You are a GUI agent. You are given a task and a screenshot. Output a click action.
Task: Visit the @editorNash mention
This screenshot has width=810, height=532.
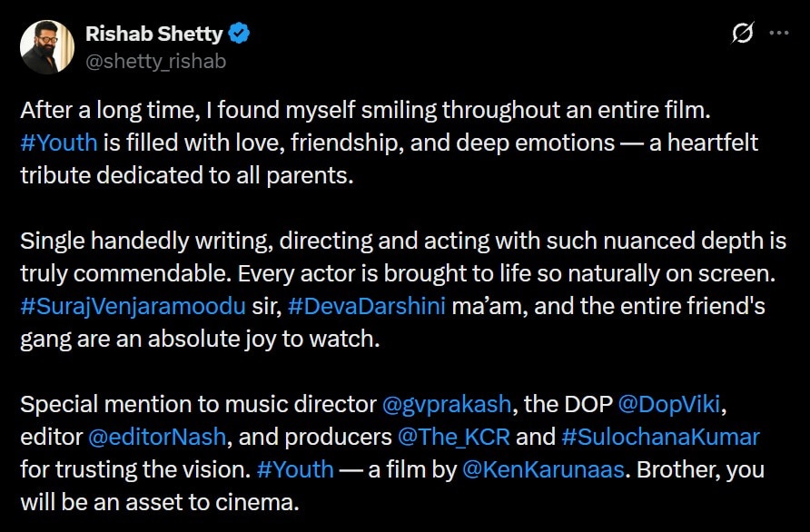(156, 437)
